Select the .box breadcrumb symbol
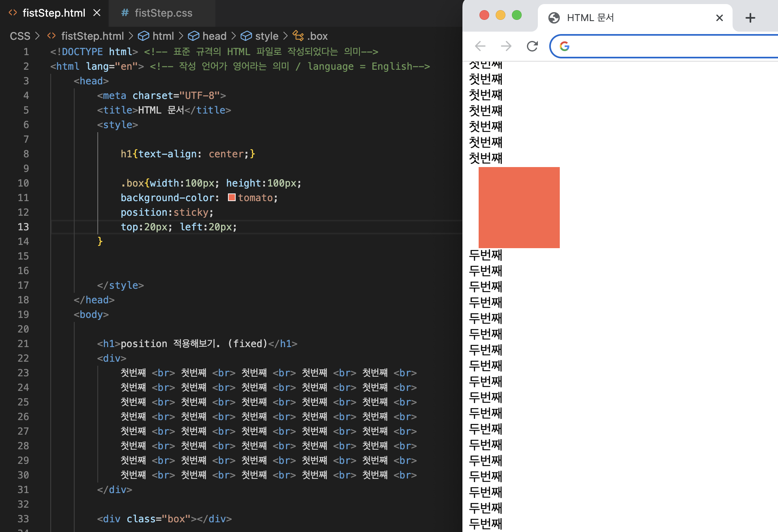 [x=317, y=36]
